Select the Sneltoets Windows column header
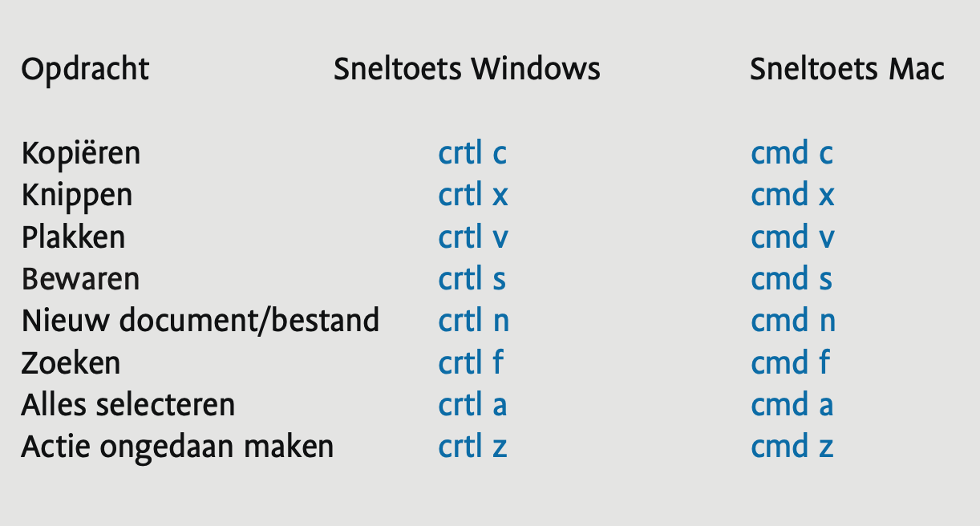 [x=467, y=70]
